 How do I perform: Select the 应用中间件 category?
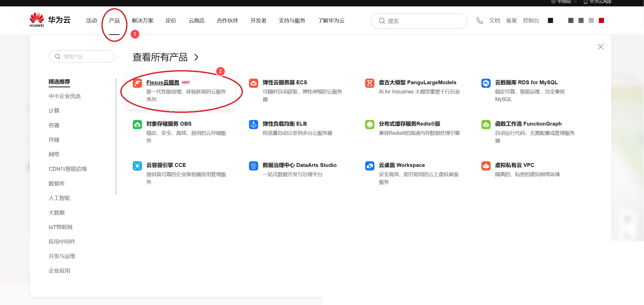[x=62, y=242]
